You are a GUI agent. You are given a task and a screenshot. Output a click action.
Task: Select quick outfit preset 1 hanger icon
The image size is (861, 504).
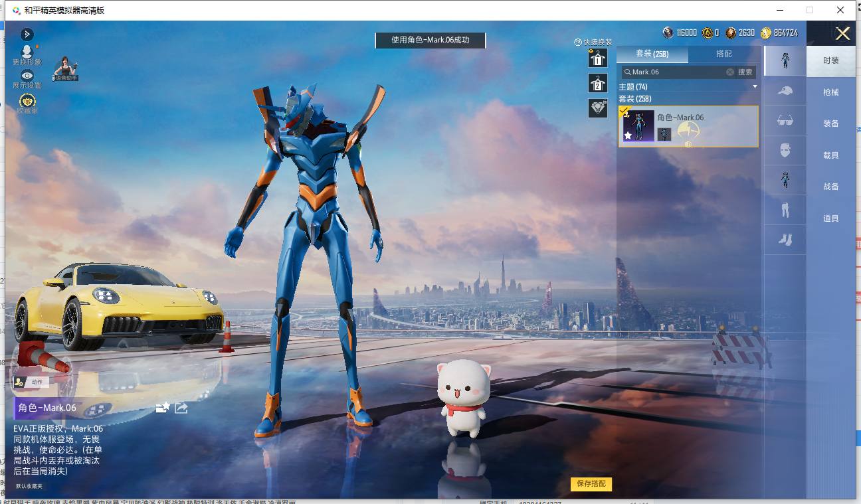point(597,58)
